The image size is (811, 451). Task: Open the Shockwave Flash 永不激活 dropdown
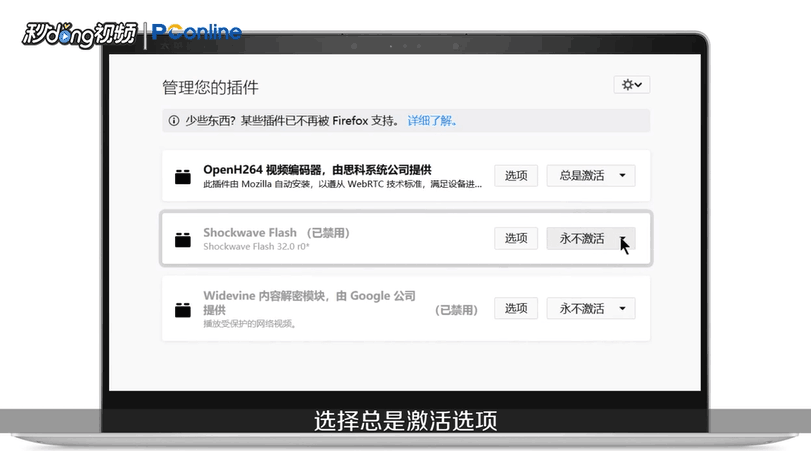point(591,238)
